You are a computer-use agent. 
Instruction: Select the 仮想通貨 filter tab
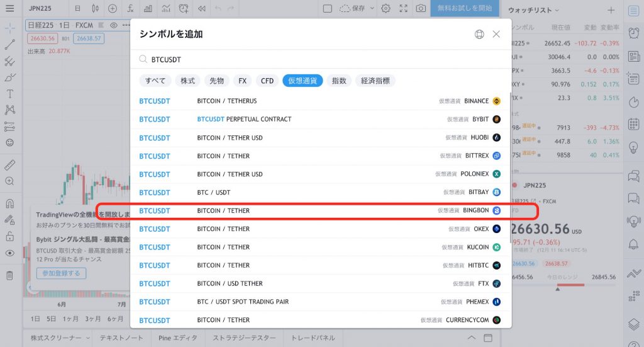[303, 81]
